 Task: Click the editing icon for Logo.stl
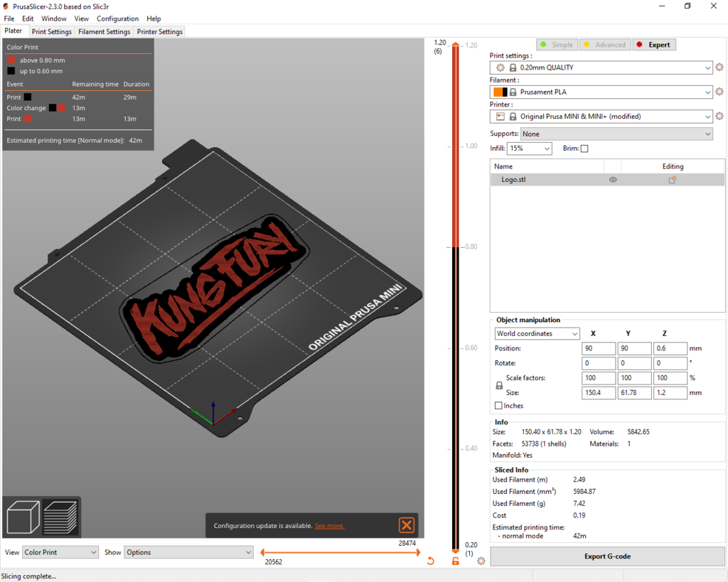point(672,180)
